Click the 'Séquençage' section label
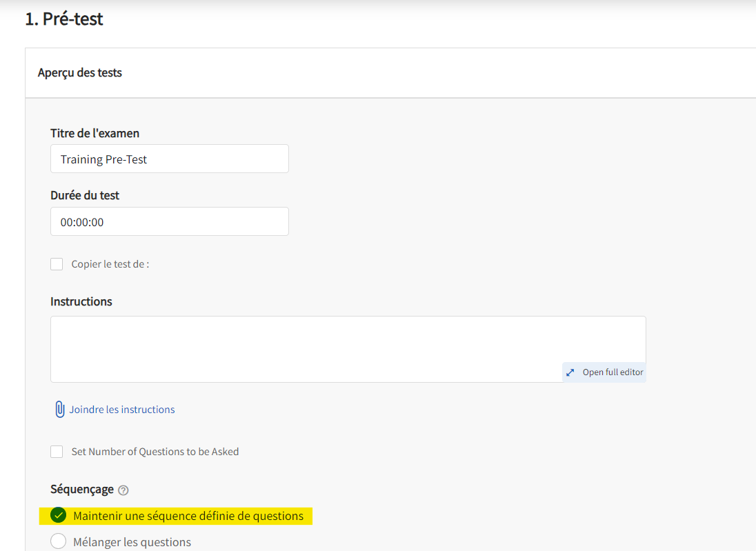 point(82,489)
